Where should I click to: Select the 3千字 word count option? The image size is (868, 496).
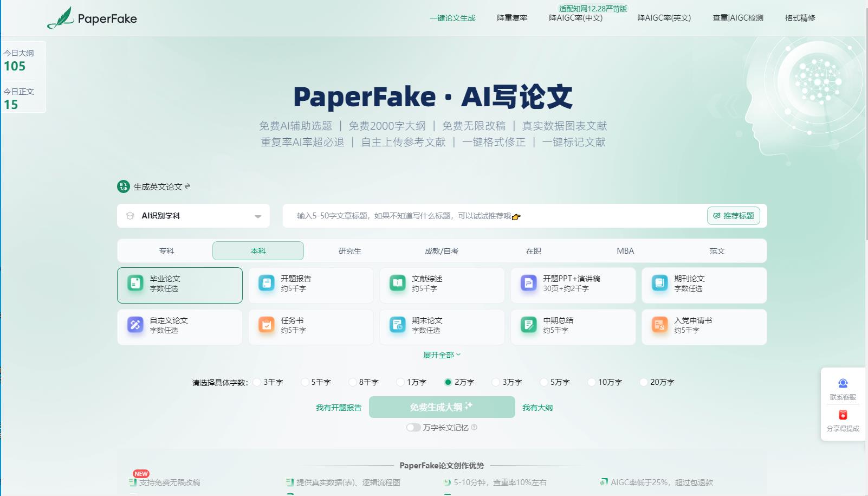coord(257,382)
